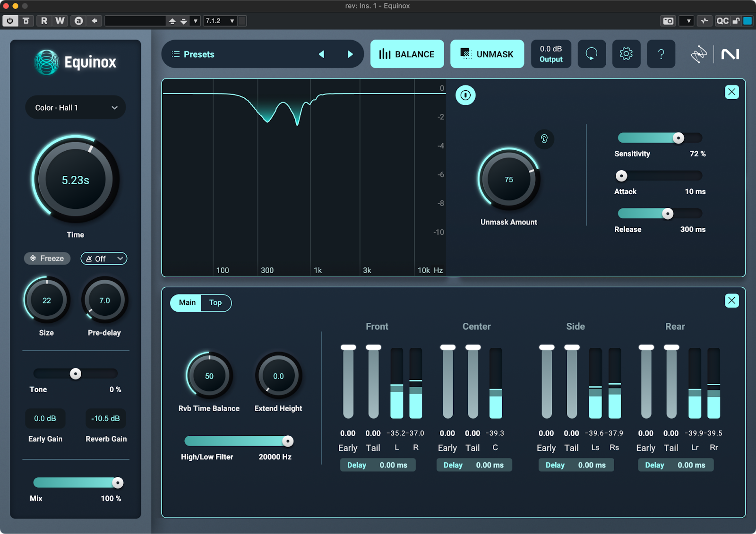Close the Unmask panel with X
The image size is (756, 534).
tap(731, 92)
